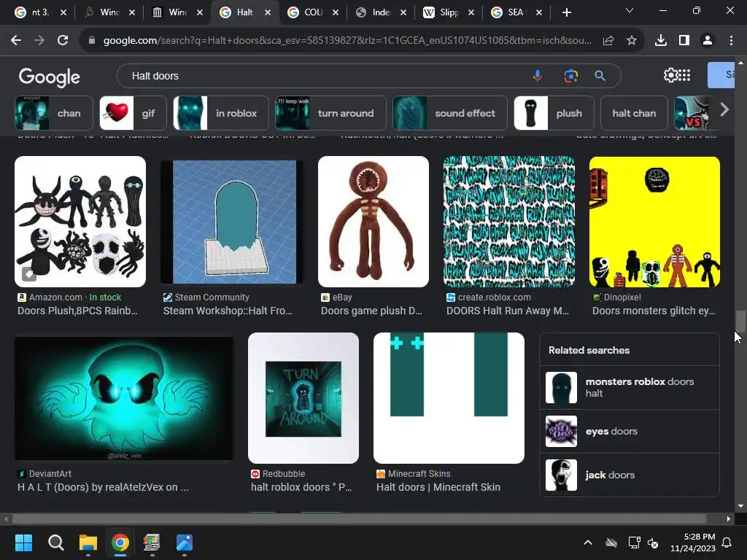Open the Google apps grid
This screenshot has height=560, width=747.
click(684, 75)
